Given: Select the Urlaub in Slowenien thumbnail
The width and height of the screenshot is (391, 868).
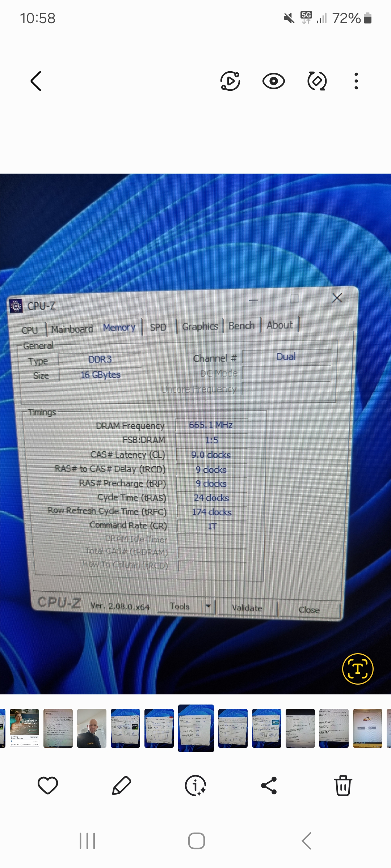Looking at the screenshot, I should click(x=24, y=728).
